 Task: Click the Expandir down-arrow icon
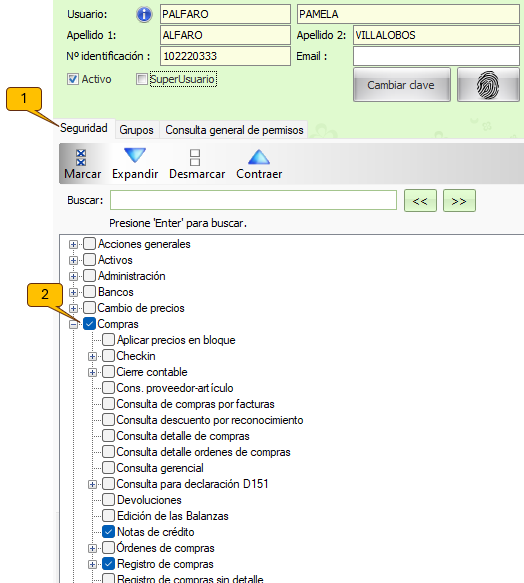pos(135,155)
